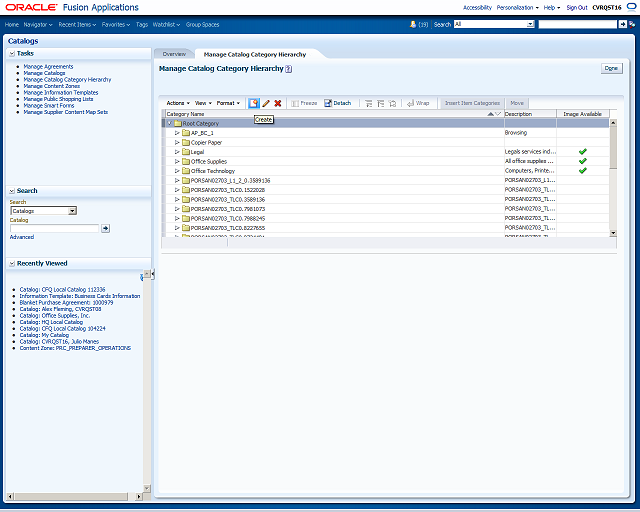Click the green checkmark in Legal row

582,152
